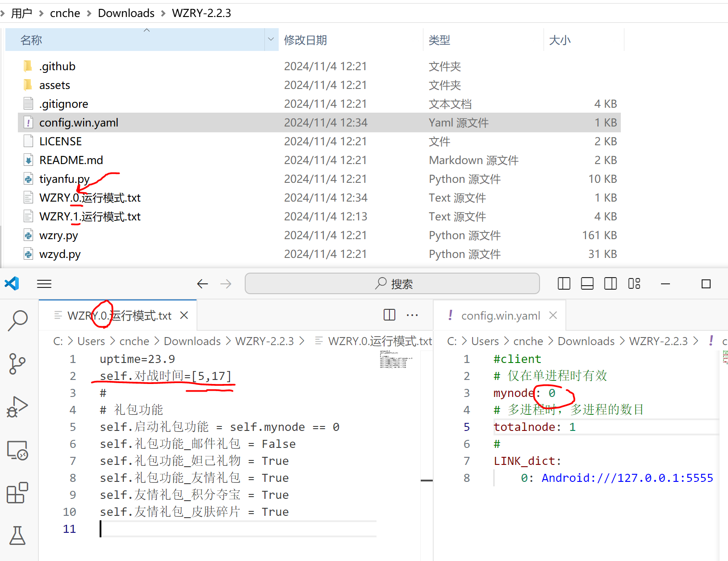Open the hamburger application menu
This screenshot has width=728, height=561.
point(44,284)
